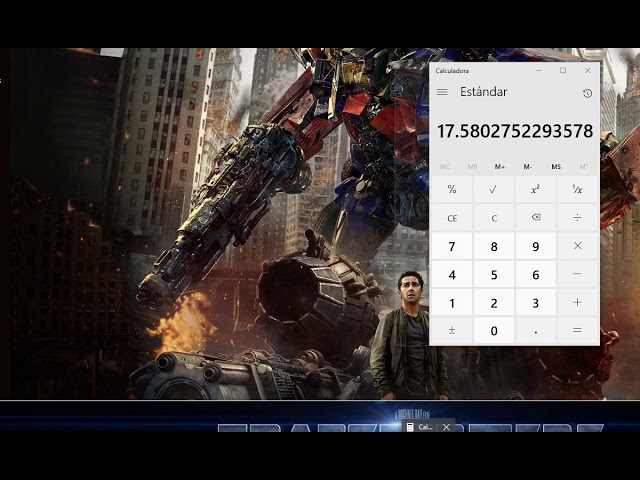The image size is (640, 480).
Task: Select the displayed result 17.5802752293578
Action: pyautogui.click(x=515, y=131)
